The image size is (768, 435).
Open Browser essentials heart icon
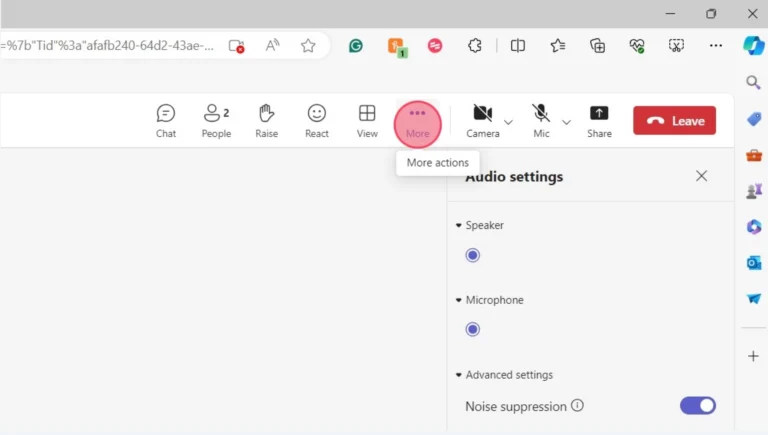pos(637,46)
